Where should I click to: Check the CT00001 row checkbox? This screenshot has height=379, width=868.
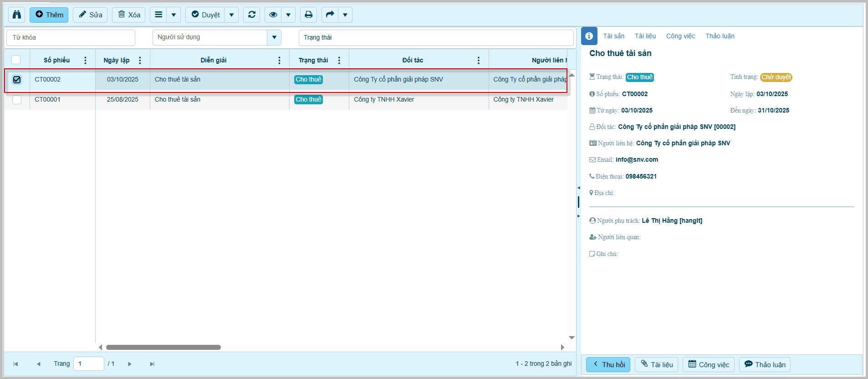point(17,100)
